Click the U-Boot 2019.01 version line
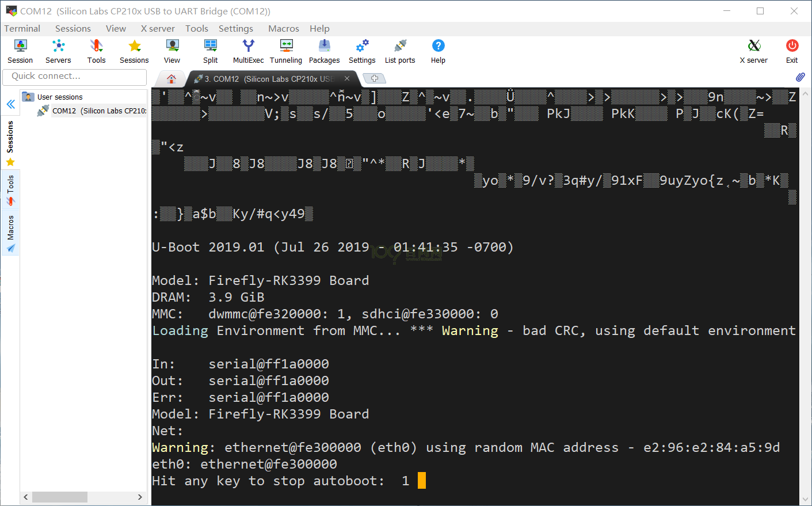Viewport: 812px width, 506px height. pos(333,247)
